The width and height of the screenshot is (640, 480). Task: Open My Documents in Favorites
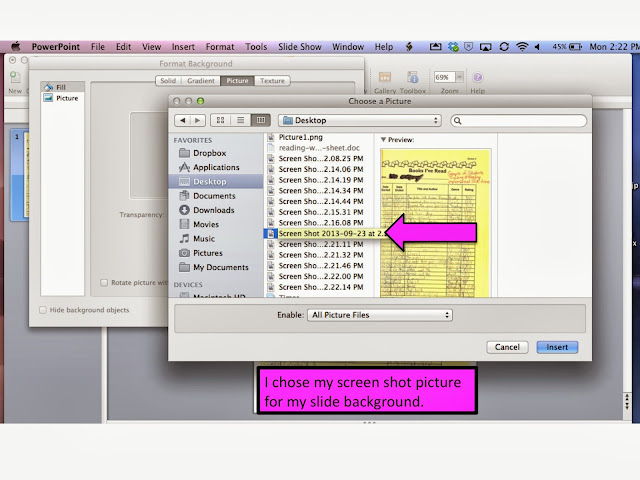(214, 267)
